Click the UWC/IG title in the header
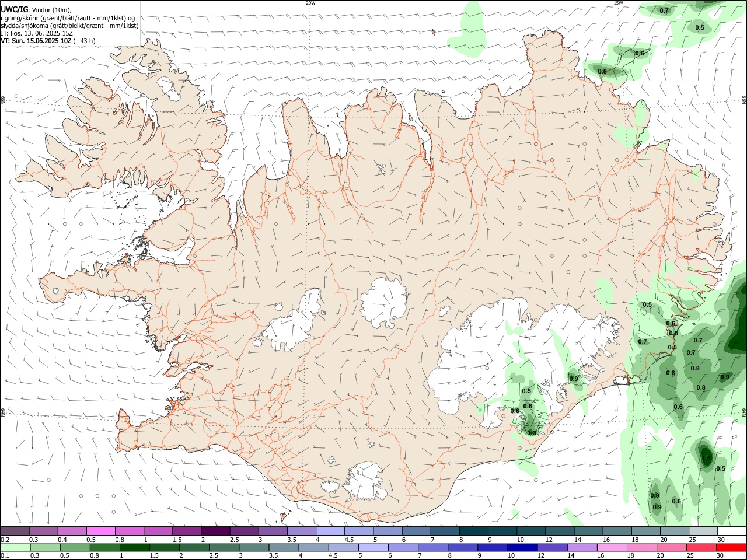Screen dimensions: 747x560 [x=15, y=9]
